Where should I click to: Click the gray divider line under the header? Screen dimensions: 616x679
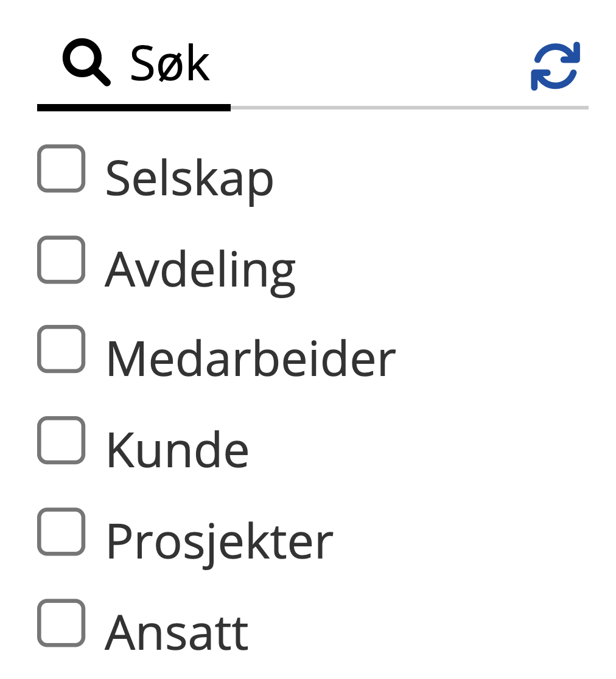(409, 108)
